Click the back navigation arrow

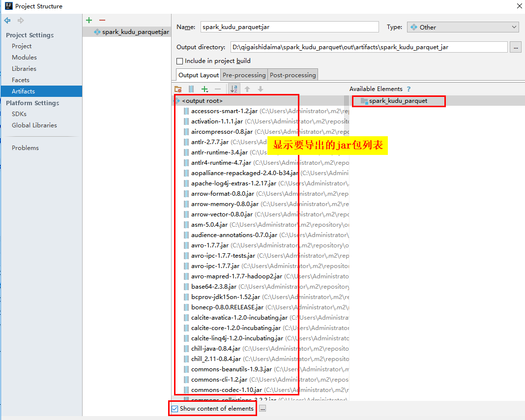click(7, 21)
